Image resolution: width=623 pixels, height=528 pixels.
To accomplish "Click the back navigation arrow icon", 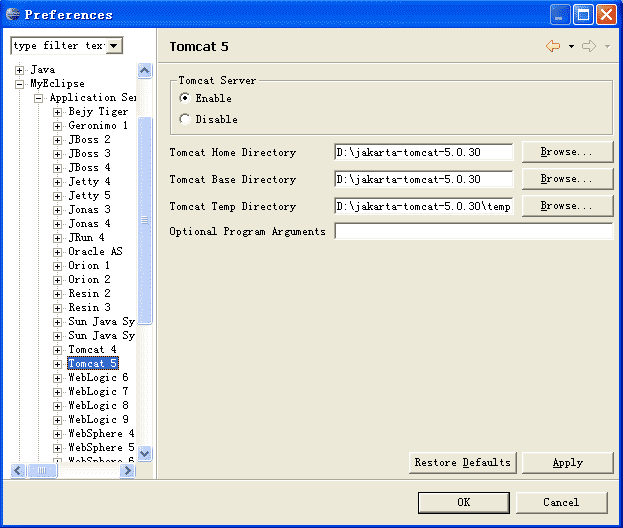I will coord(553,46).
